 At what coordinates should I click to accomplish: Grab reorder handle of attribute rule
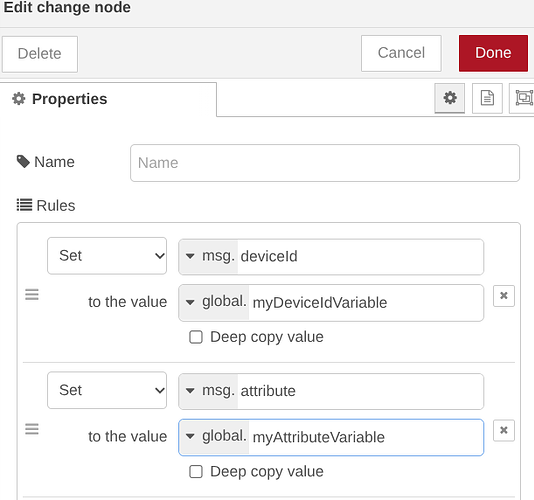click(x=32, y=429)
